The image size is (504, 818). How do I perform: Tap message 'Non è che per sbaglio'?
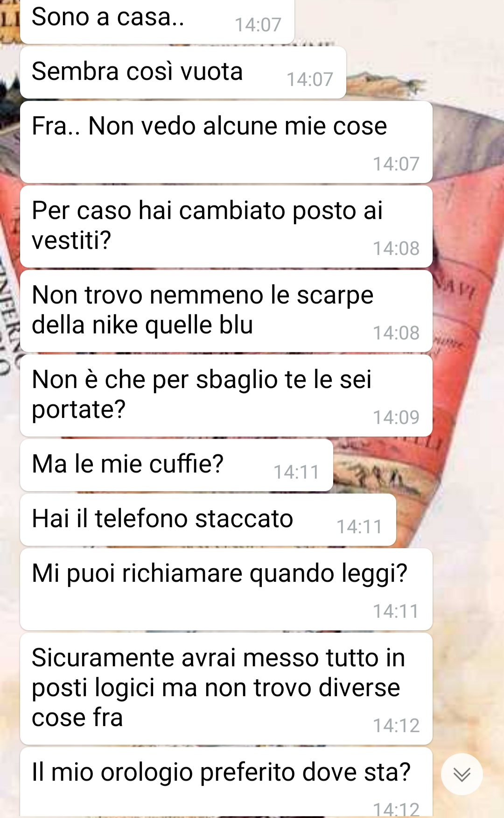point(226,395)
